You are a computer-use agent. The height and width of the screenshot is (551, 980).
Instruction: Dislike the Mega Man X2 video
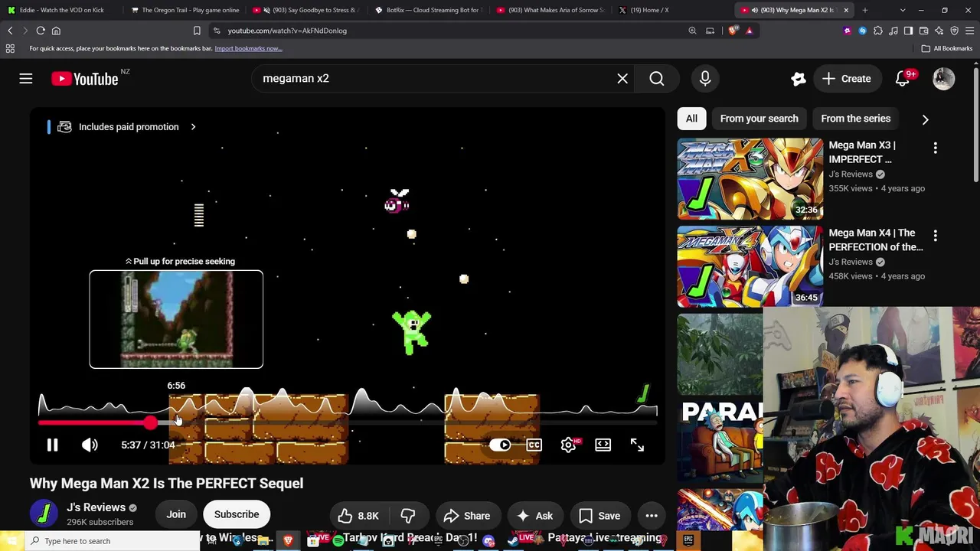[x=408, y=516]
